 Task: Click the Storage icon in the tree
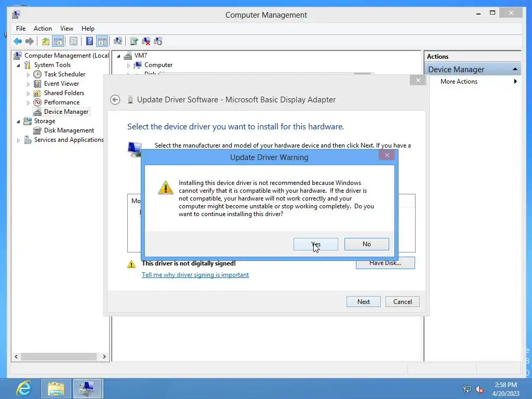coord(28,121)
